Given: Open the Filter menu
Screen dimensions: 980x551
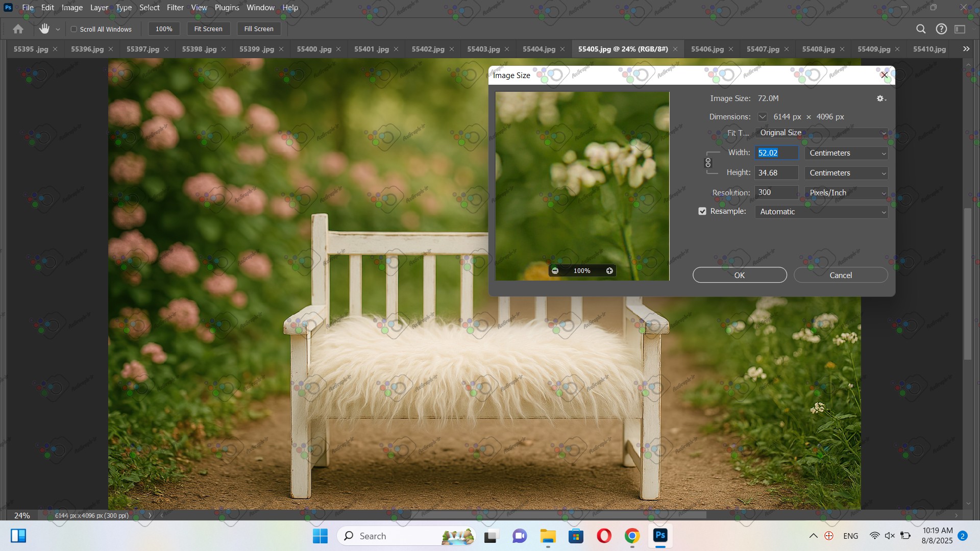Looking at the screenshot, I should 175,8.
